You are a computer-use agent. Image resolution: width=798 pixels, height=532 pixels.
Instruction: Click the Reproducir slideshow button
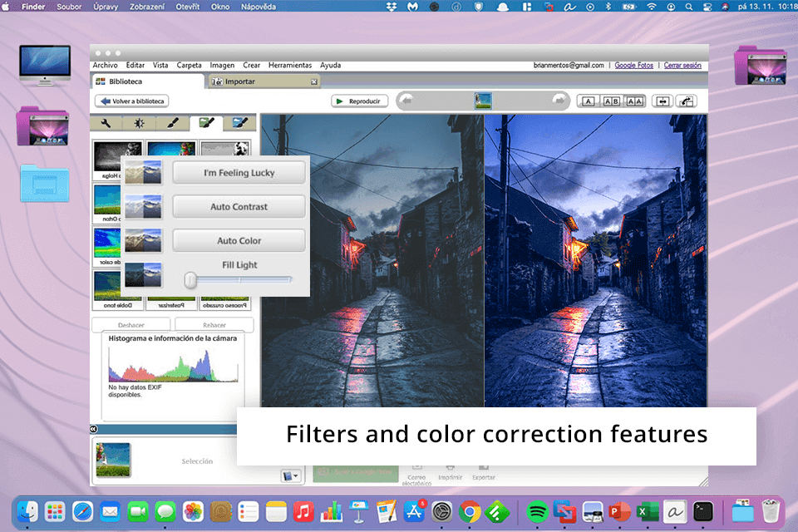click(359, 101)
